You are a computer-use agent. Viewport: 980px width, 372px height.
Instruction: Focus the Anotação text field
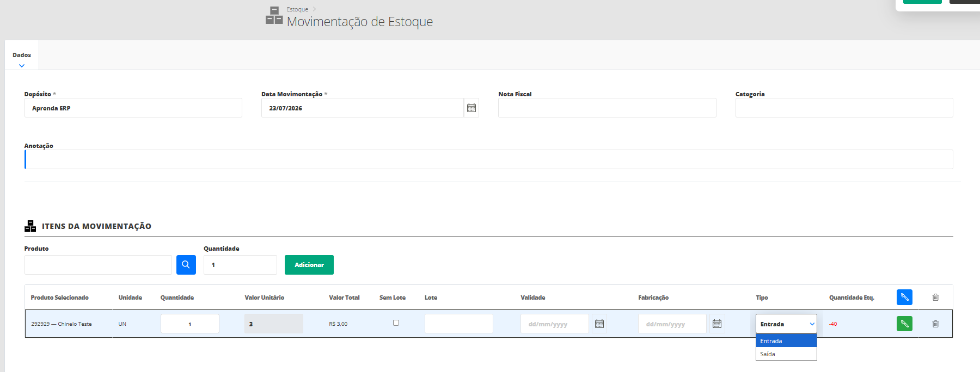489,159
